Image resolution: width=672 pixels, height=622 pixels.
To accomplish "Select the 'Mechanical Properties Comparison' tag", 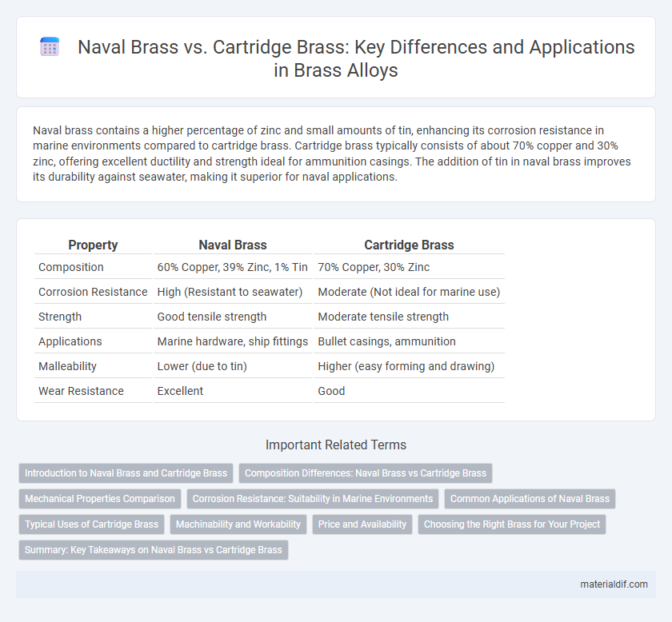I will (100, 499).
